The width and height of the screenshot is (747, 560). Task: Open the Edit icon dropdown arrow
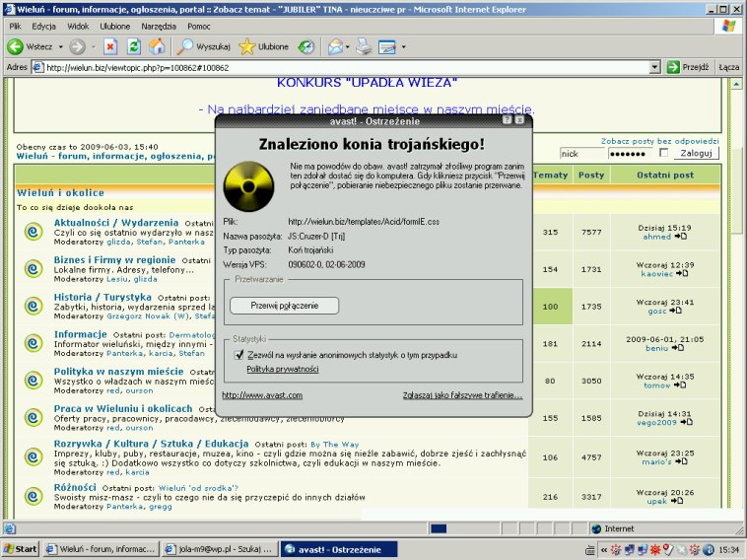point(403,46)
